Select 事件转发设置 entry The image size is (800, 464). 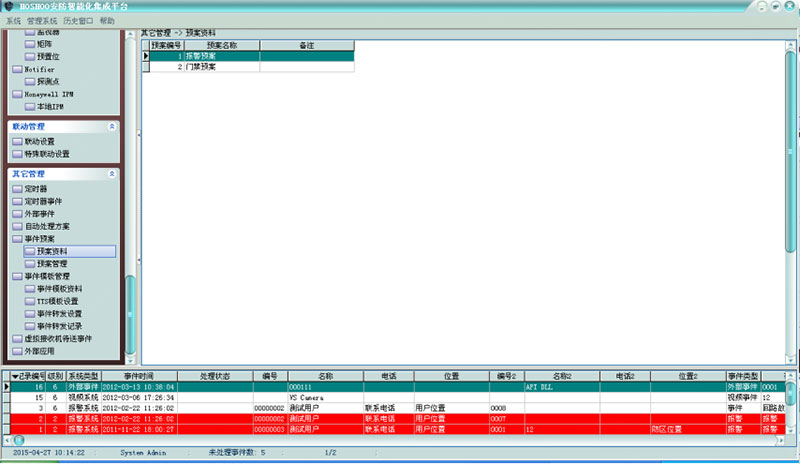(x=59, y=314)
